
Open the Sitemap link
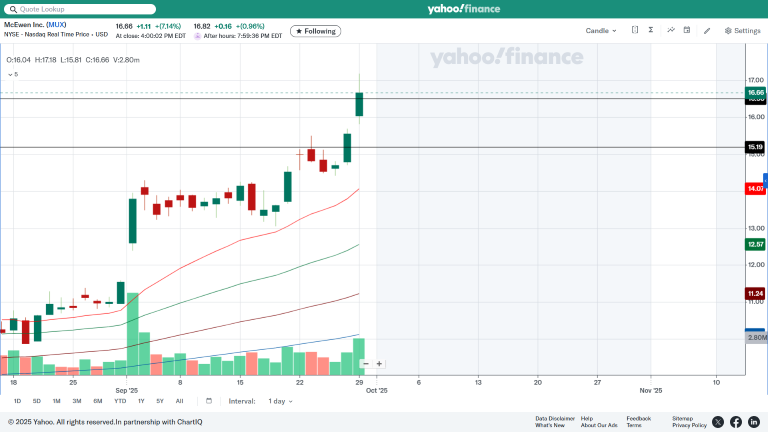(x=682, y=419)
